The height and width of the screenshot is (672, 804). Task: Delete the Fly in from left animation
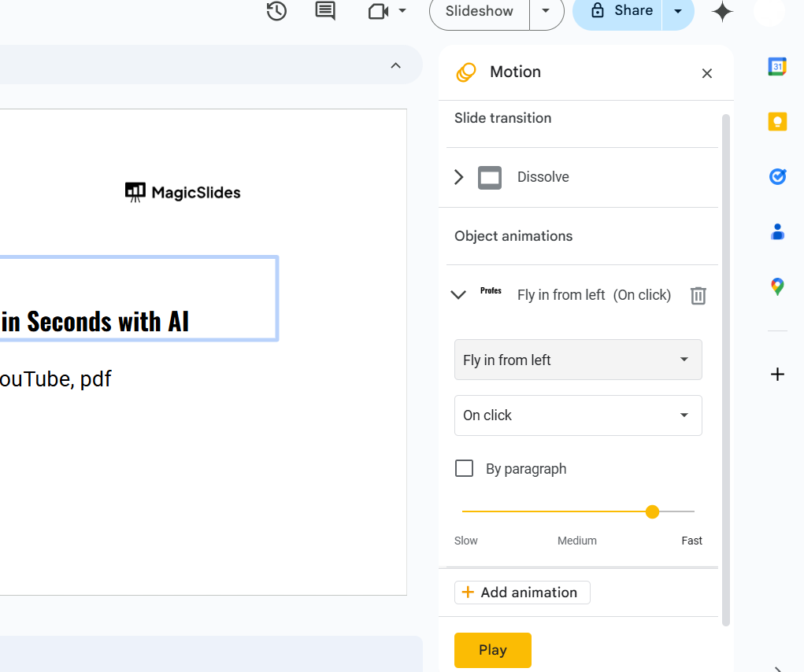pos(698,295)
